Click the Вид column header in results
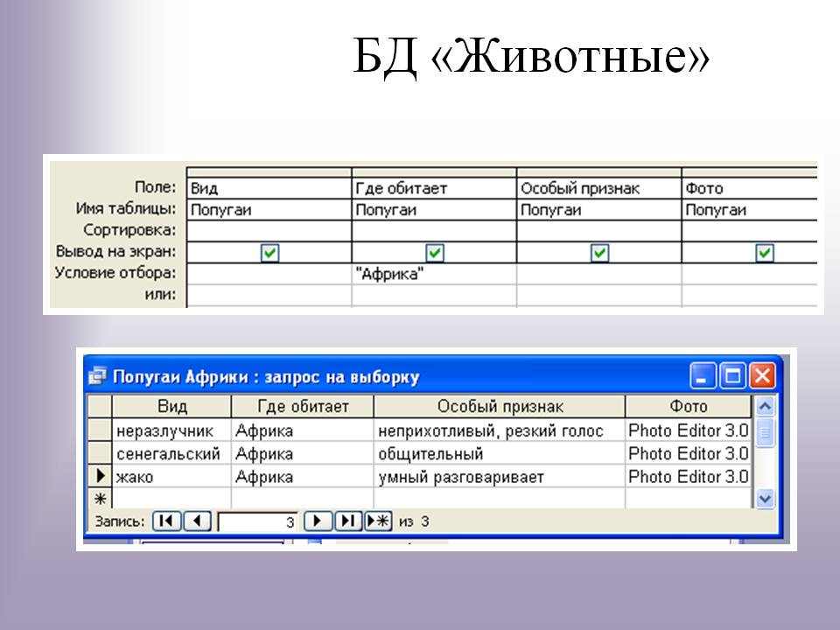840x630 pixels. click(172, 407)
